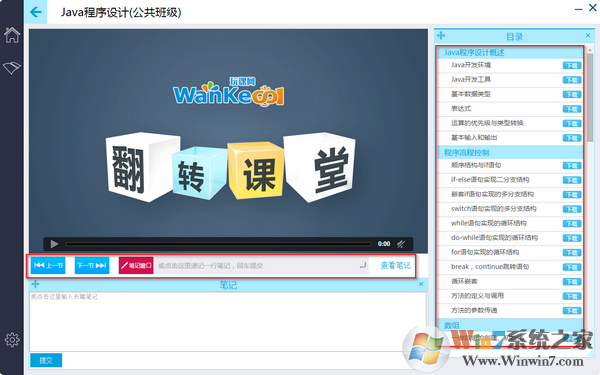Play the video with the play button
This screenshot has height=375, width=600.
pyautogui.click(x=54, y=244)
